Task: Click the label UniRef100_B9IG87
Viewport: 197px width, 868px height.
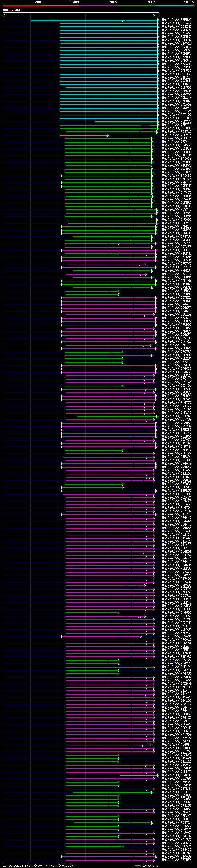Action: [177, 176]
